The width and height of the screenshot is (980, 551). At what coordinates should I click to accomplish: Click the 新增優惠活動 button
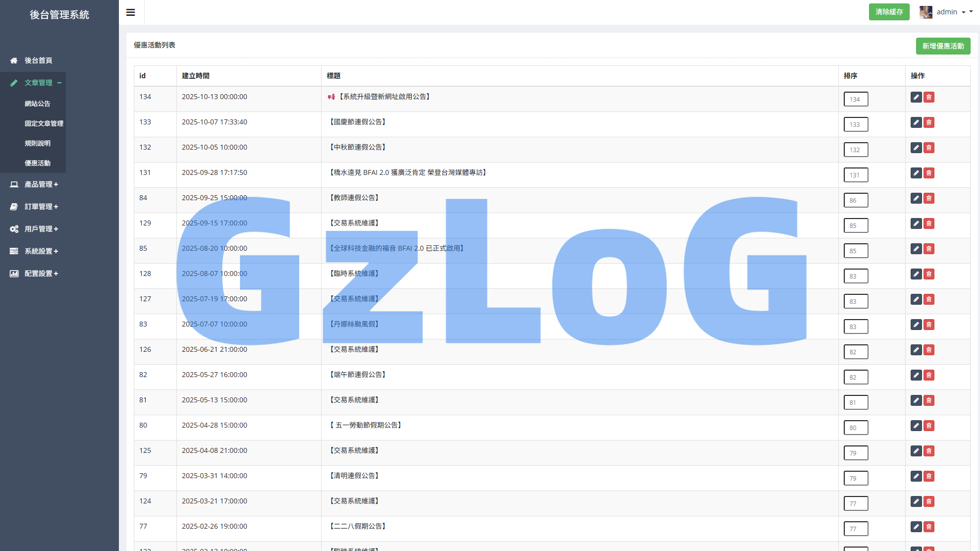942,46
